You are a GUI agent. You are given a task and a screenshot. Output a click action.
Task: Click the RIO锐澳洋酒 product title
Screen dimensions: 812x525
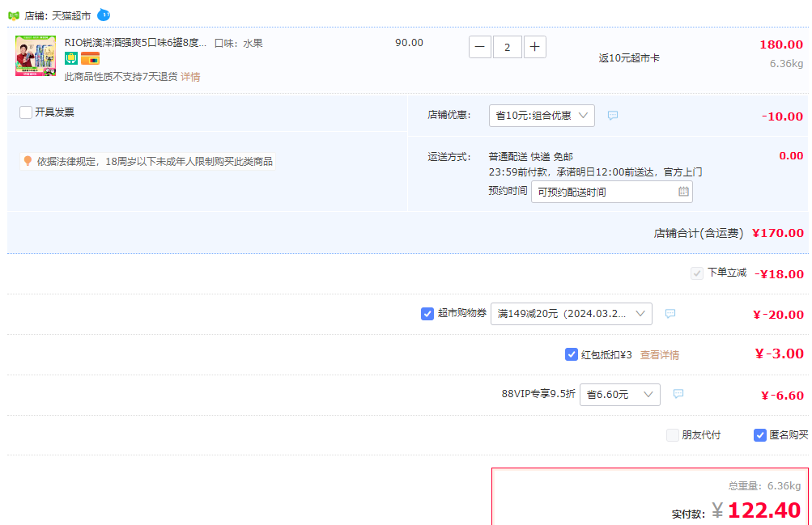point(135,43)
